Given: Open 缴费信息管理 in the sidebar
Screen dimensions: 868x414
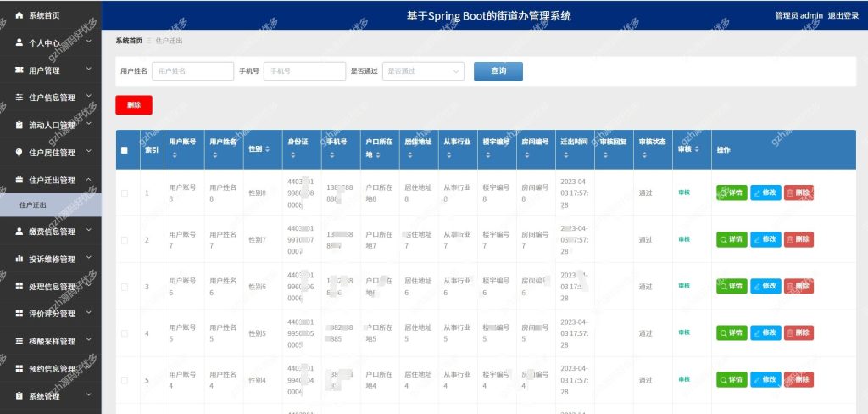Looking at the screenshot, I should 51,232.
